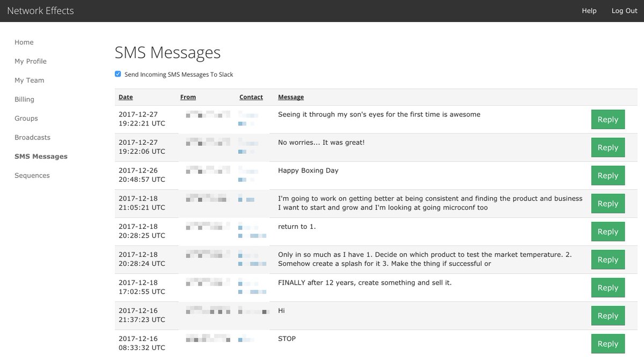
Task: Go to My Profile in sidebar
Action: [x=31, y=61]
